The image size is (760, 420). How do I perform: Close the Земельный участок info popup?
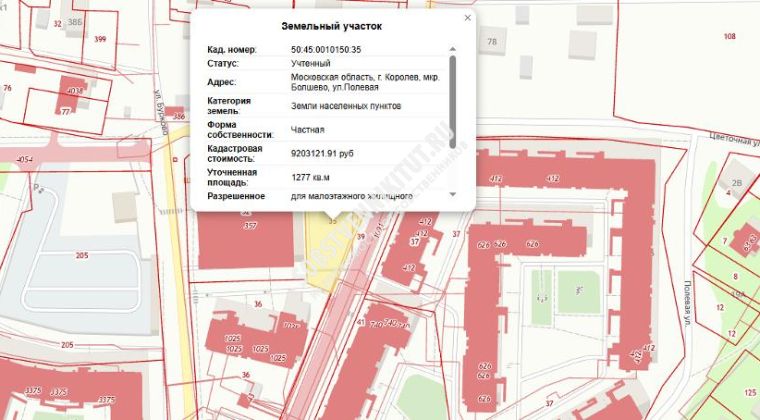pos(467,18)
